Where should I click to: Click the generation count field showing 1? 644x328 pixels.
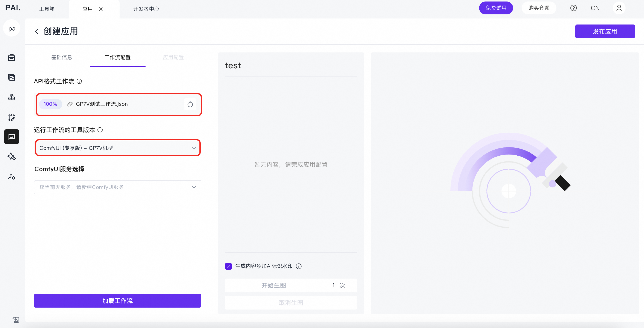click(x=333, y=285)
